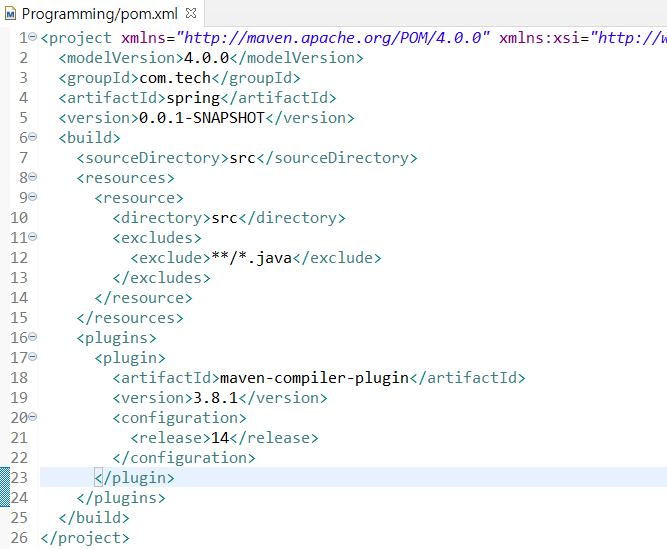Image resolution: width=667 pixels, height=549 pixels.
Task: Collapse the configuration element at line 20
Action: coord(33,417)
